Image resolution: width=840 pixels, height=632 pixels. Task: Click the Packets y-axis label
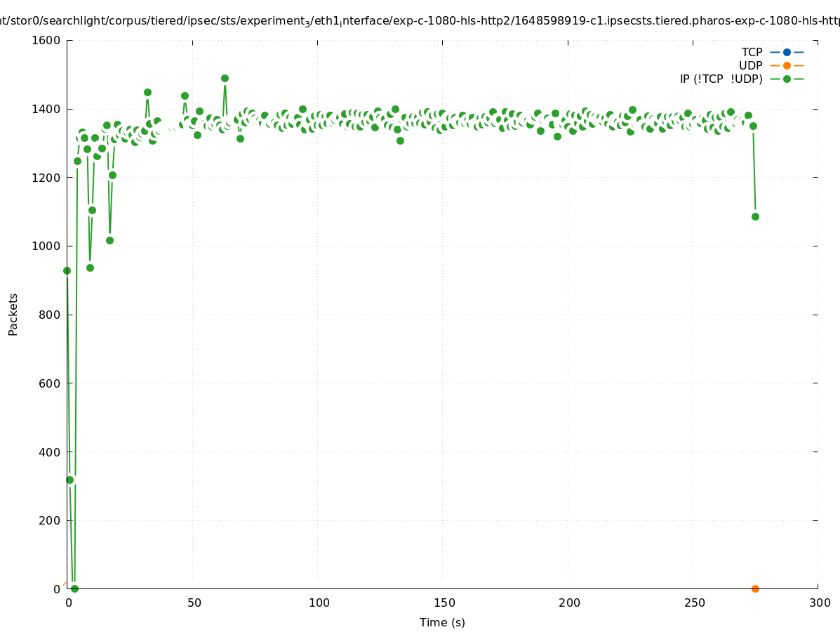pos(13,314)
